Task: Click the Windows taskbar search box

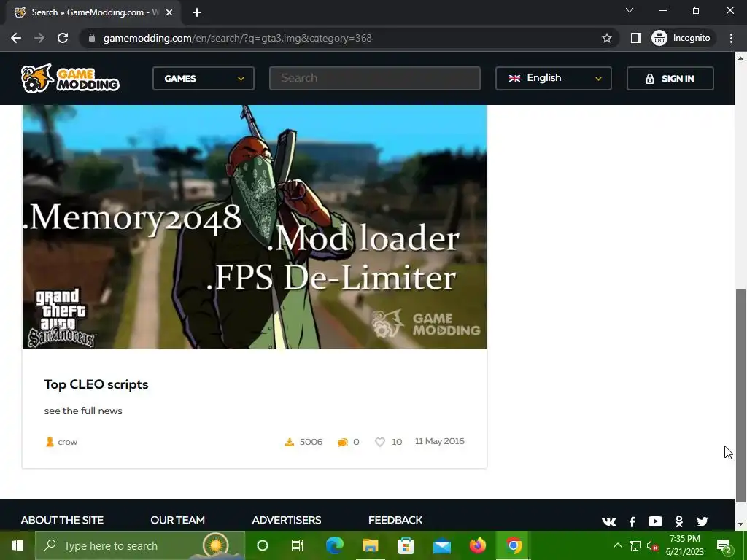Action: point(140,545)
